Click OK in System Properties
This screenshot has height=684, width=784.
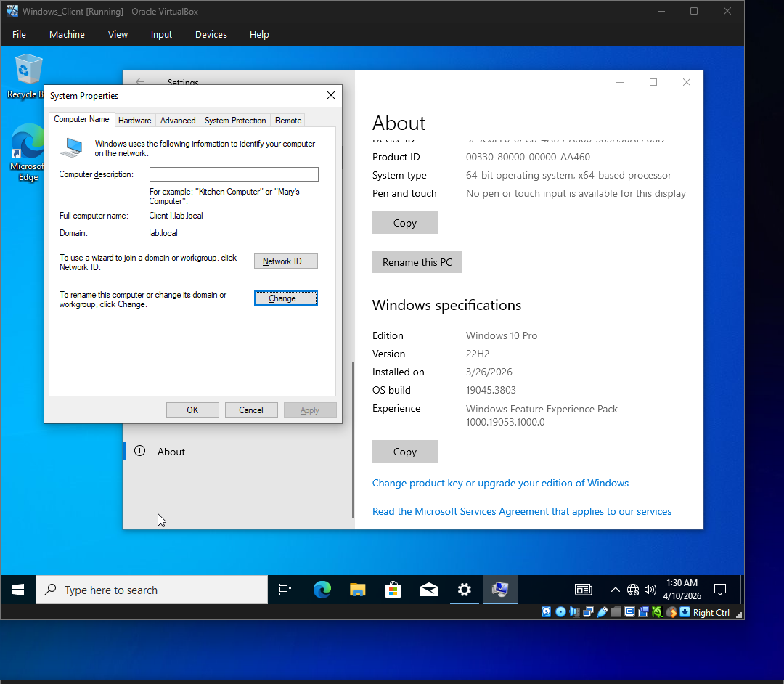192,410
